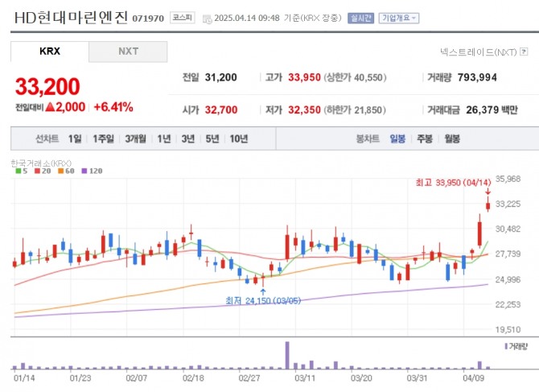
Task: Click the 한국거래소(KRX) chart caption
Action: click(x=41, y=163)
